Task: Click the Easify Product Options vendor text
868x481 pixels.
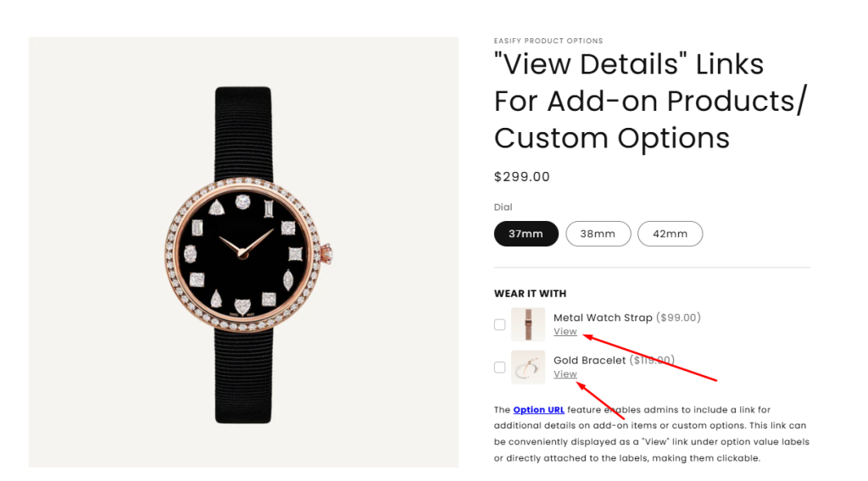Action: (548, 41)
